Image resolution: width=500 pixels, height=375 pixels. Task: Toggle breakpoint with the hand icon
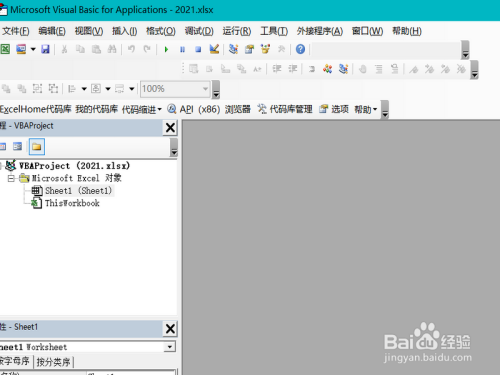pyautogui.click(x=363, y=69)
